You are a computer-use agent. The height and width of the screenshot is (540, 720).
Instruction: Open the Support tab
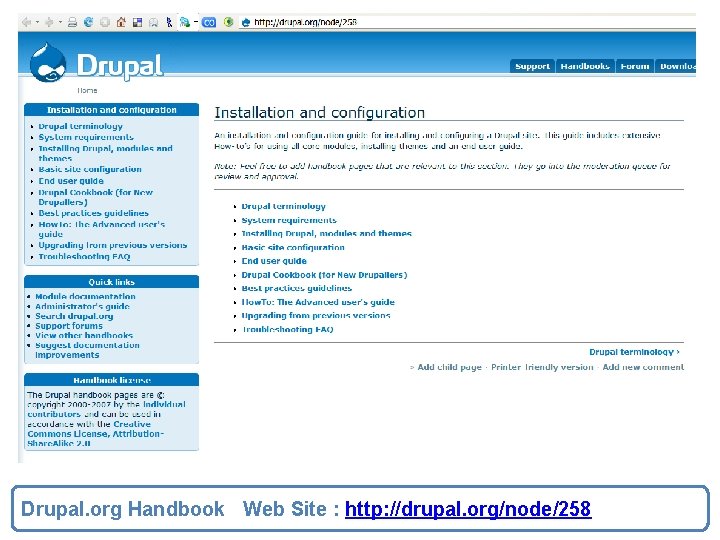click(x=532, y=66)
